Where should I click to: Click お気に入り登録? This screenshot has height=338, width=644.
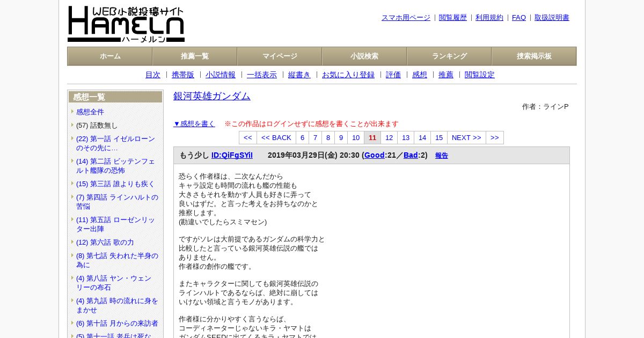coord(348,75)
